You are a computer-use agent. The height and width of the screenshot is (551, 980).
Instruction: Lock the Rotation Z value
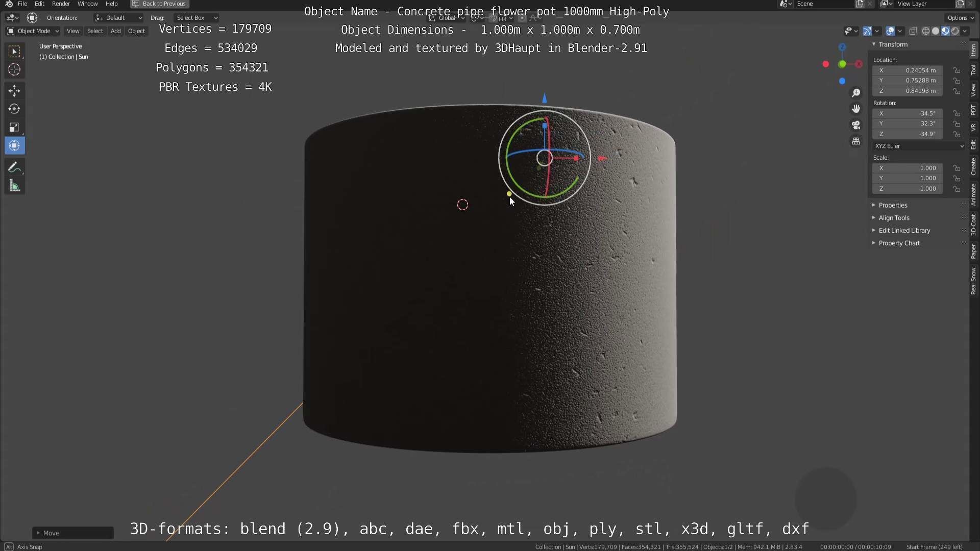point(957,134)
